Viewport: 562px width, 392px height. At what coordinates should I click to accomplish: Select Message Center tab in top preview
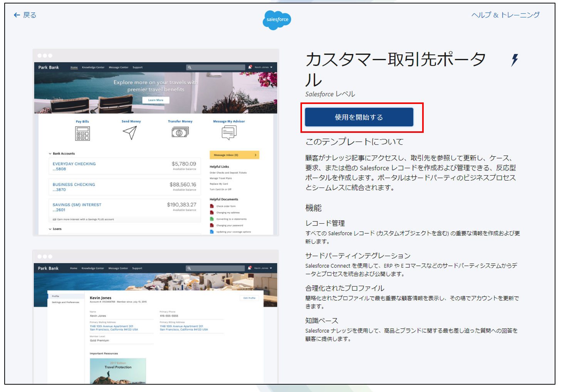118,67
